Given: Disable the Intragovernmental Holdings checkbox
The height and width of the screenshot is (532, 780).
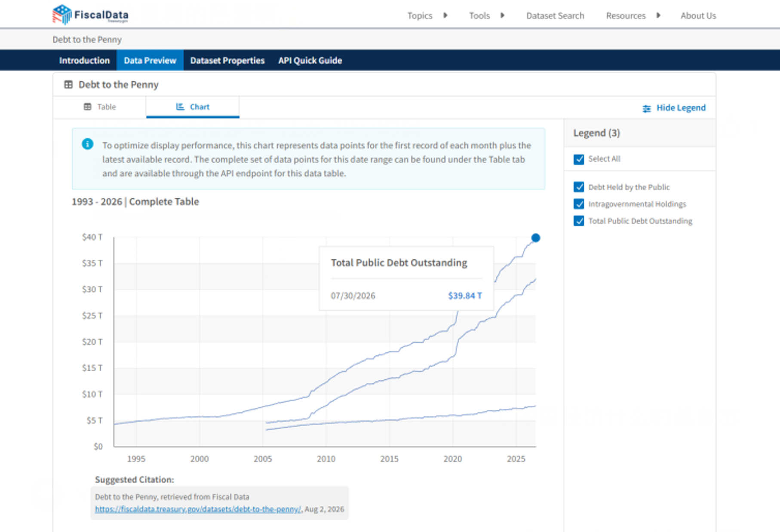Looking at the screenshot, I should [x=579, y=204].
